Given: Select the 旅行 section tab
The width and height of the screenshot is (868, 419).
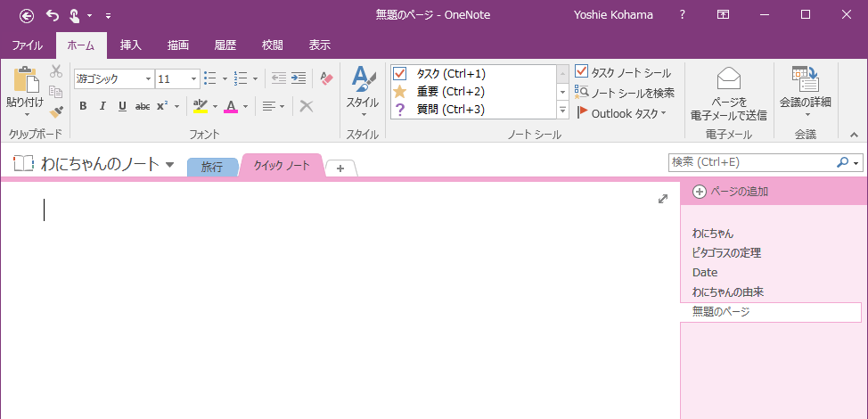Looking at the screenshot, I should point(212,168).
